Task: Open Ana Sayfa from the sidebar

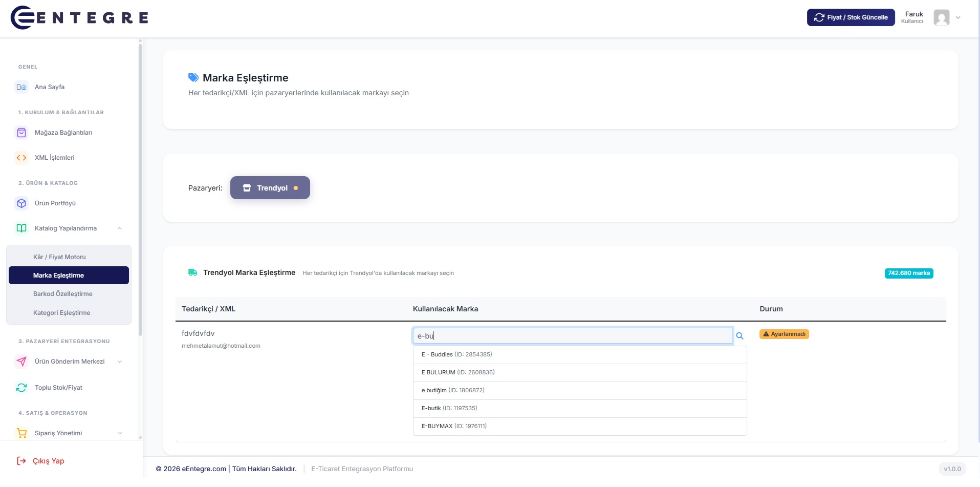Action: click(x=50, y=87)
